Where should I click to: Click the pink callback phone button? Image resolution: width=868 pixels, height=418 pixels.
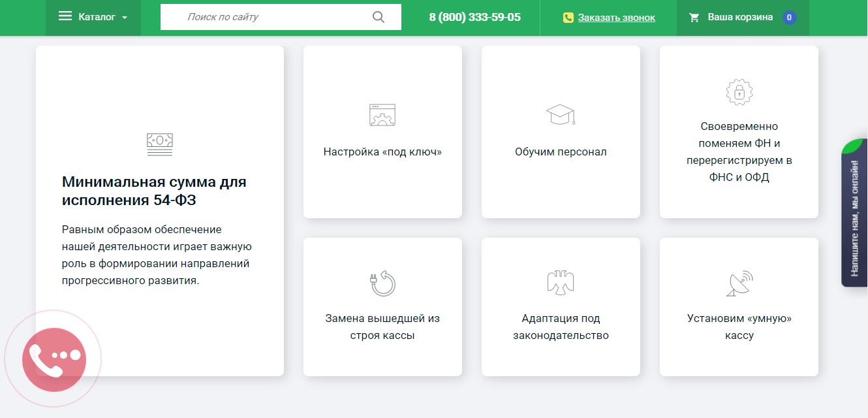54,360
